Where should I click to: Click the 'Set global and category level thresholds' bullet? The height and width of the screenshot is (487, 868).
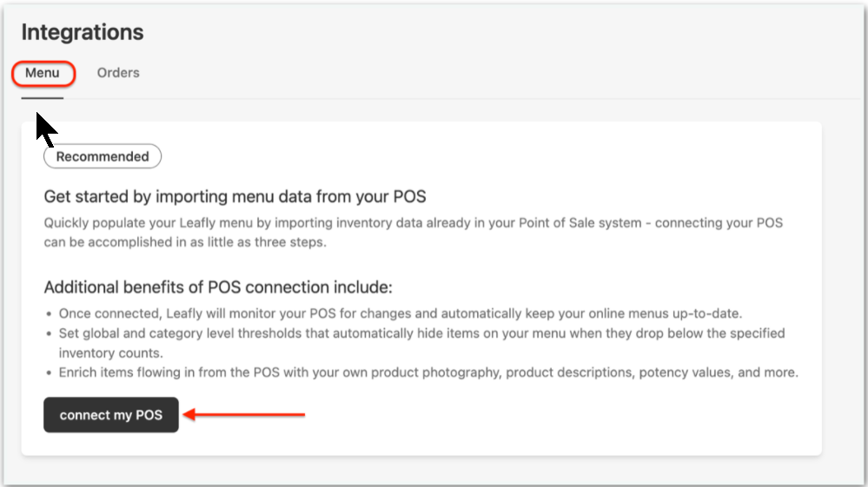click(x=421, y=333)
